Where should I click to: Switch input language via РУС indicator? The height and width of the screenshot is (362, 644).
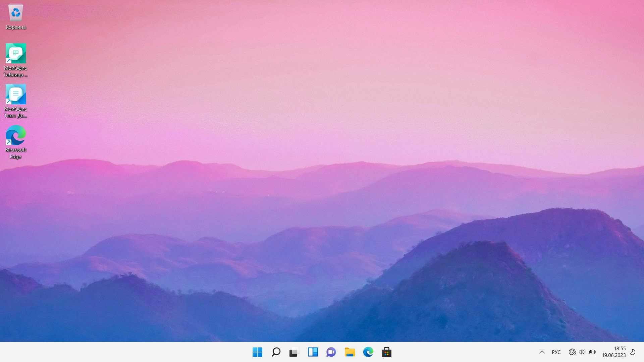(556, 352)
